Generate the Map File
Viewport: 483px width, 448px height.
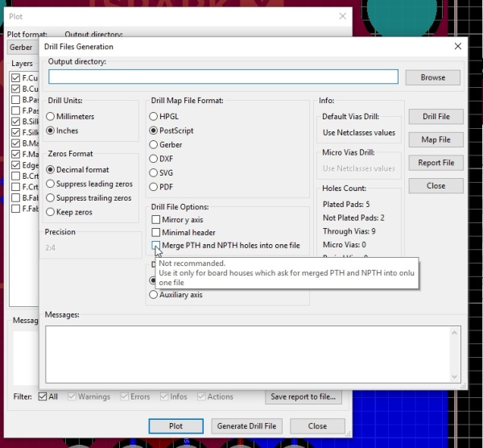436,139
